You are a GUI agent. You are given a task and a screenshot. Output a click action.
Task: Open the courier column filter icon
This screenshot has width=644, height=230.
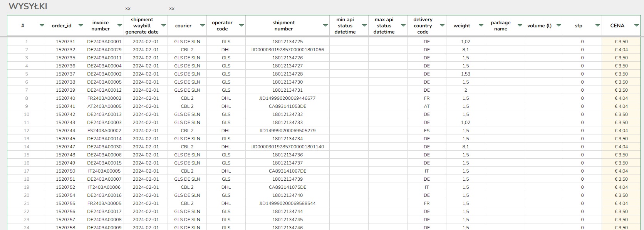[202, 26]
